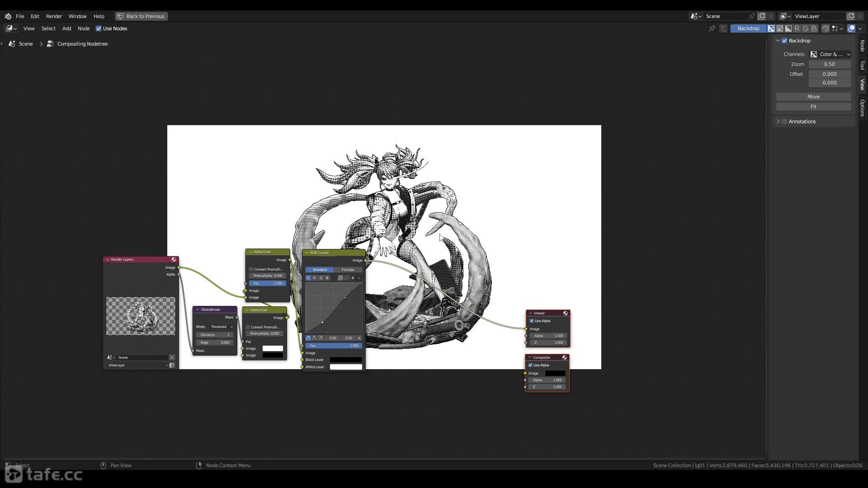The image size is (868, 488).
Task: Click the pin scene icon
Action: click(x=752, y=16)
